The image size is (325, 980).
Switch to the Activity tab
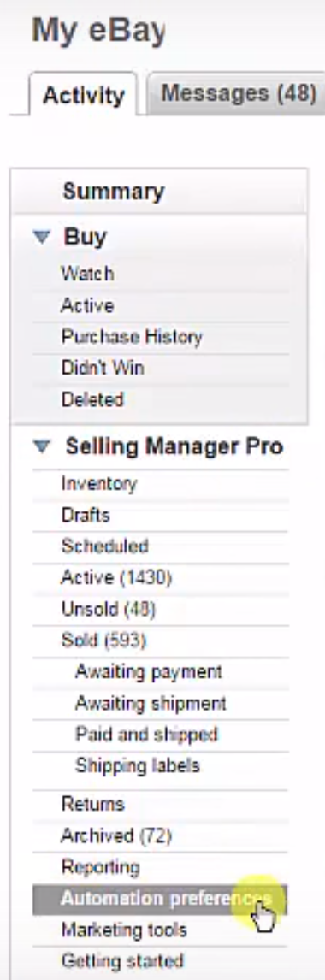coord(83,96)
